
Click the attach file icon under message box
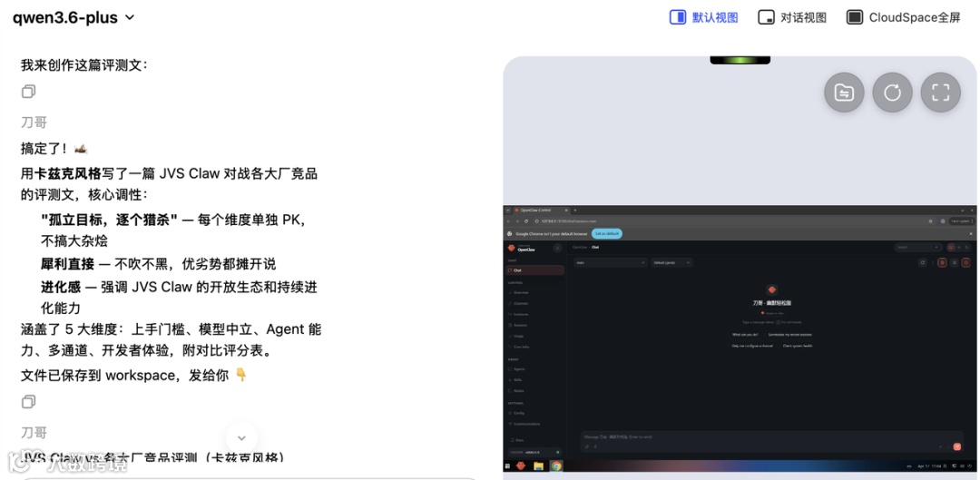(587, 446)
